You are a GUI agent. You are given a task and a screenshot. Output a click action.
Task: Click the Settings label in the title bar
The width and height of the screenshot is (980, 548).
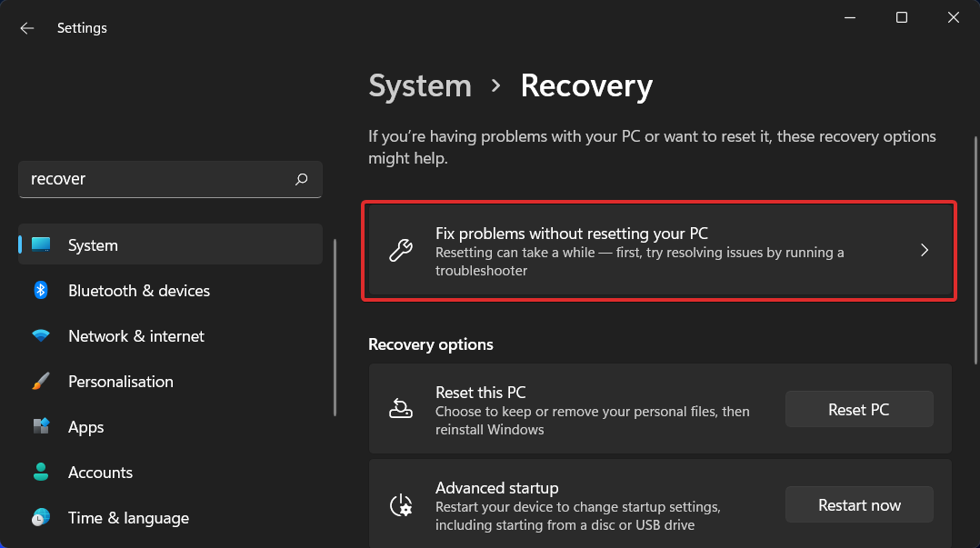[82, 27]
